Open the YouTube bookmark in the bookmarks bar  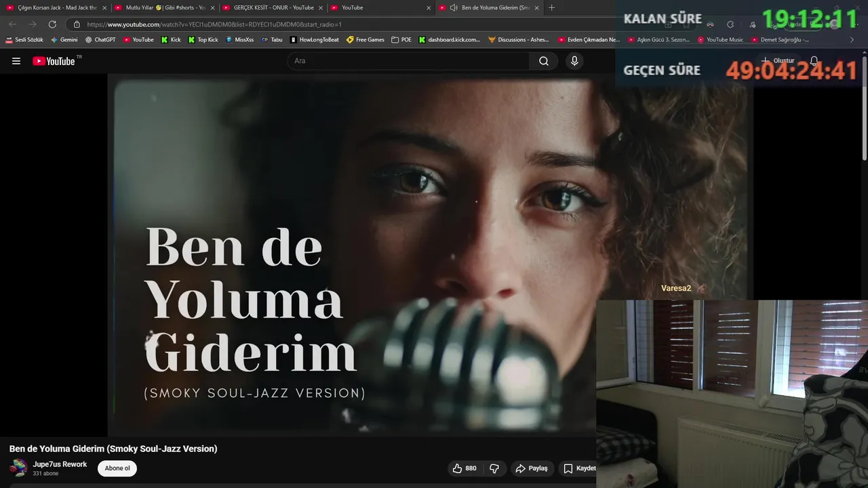[x=138, y=40]
